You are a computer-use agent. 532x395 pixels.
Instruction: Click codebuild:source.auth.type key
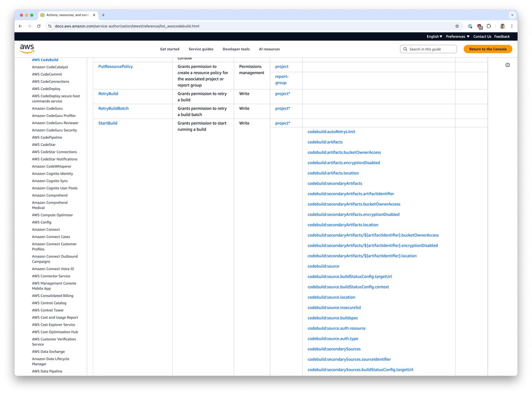click(332, 339)
